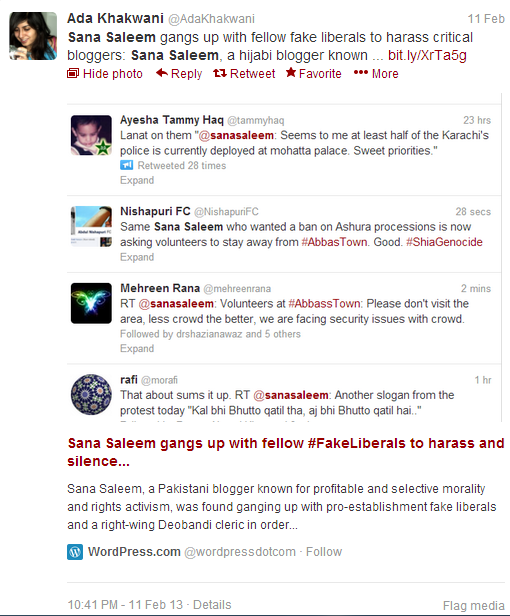Open the More options dots
Image resolution: width=510 pixels, height=616 pixels.
pyautogui.click(x=361, y=72)
